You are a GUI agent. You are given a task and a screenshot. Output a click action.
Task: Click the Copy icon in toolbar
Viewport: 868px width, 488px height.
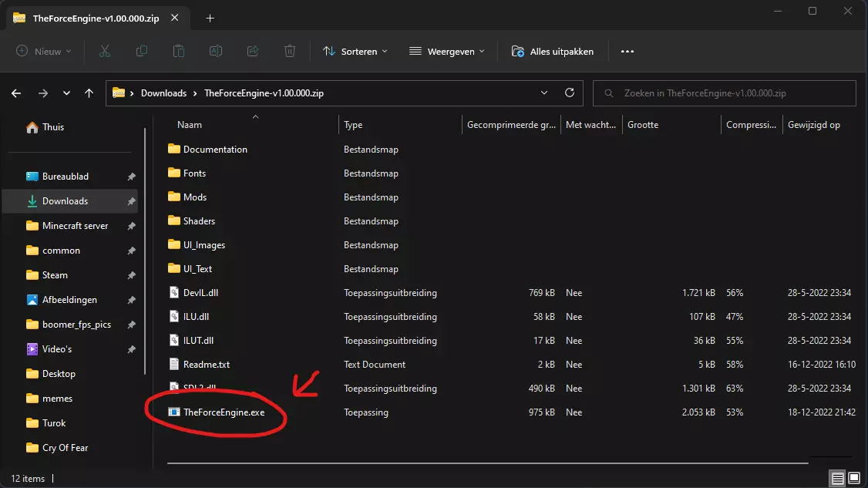coord(142,52)
